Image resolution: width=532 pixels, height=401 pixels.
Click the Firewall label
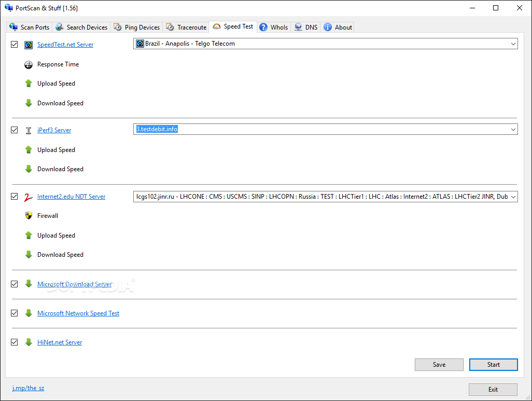point(48,216)
